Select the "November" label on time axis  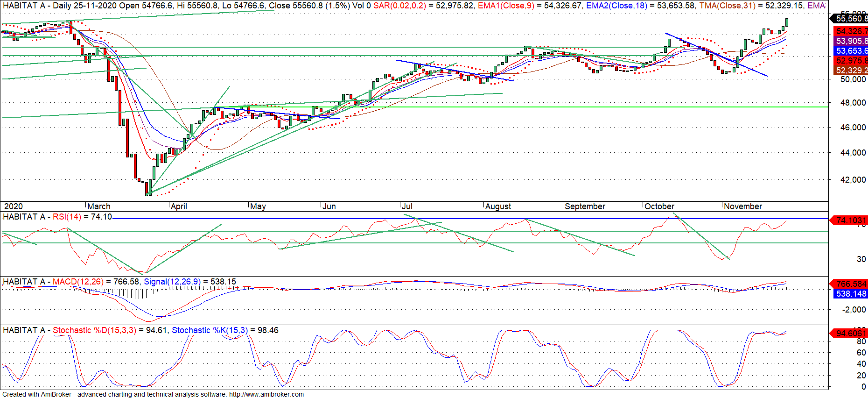(743, 206)
